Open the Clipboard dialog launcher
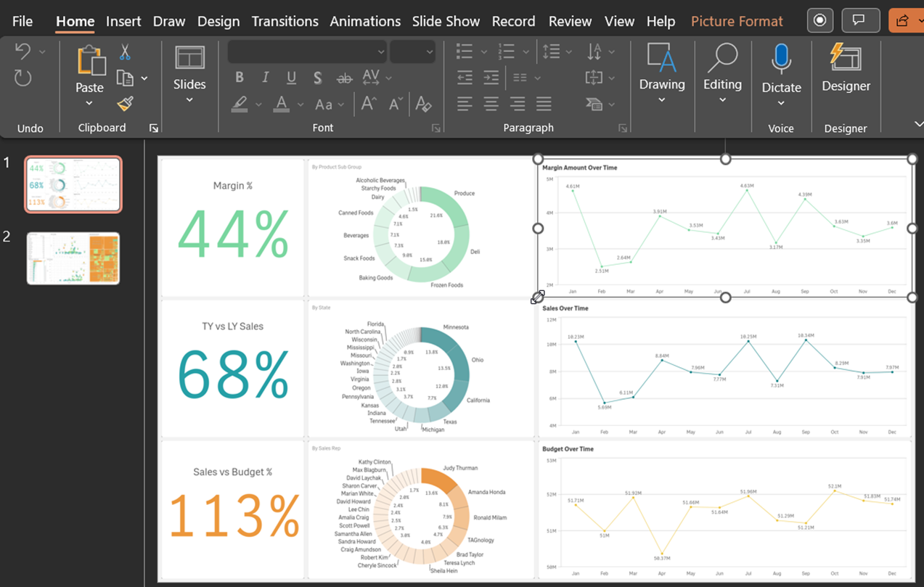 coord(154,128)
